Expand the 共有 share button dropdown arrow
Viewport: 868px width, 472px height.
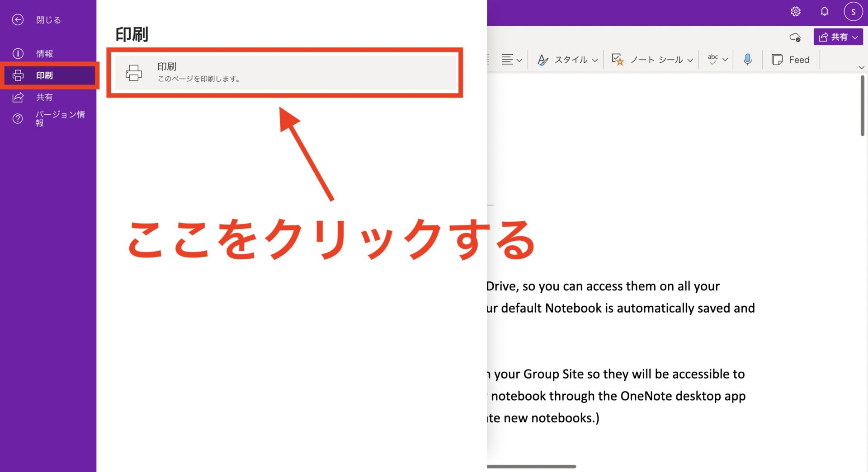point(854,37)
